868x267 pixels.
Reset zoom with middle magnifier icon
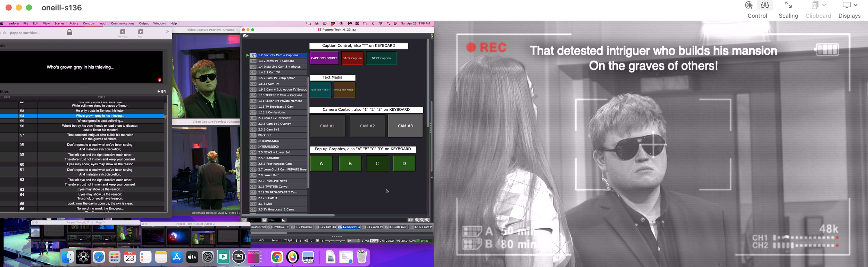422,220
